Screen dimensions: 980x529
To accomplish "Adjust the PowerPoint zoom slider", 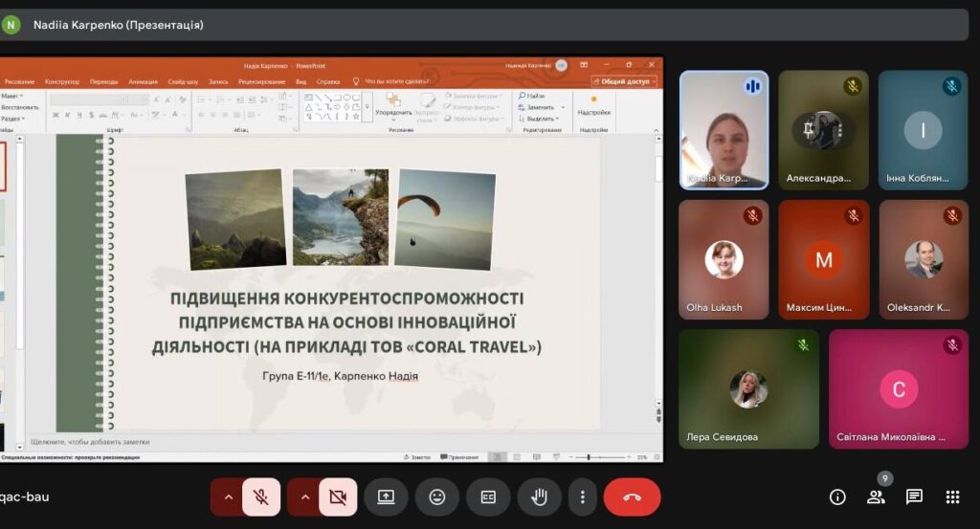I will (x=600, y=457).
